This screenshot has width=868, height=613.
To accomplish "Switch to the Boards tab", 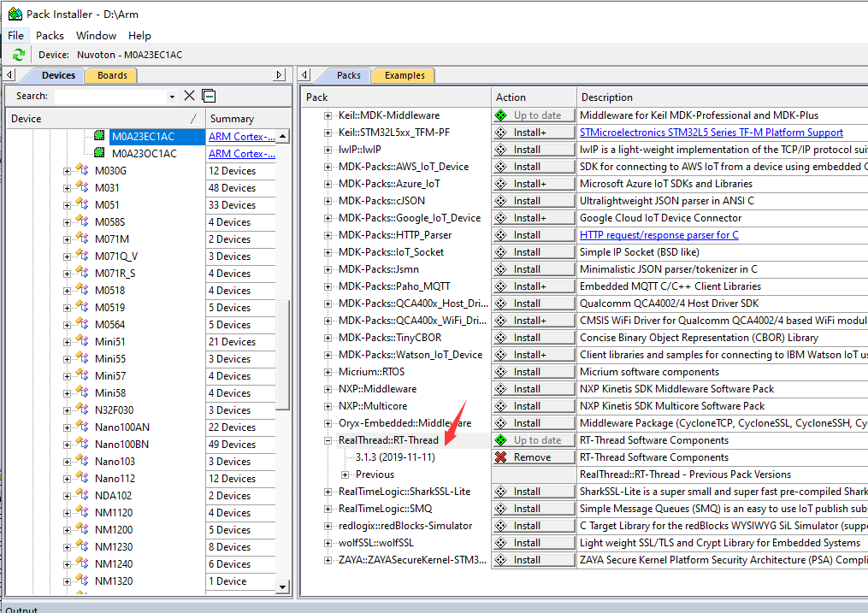I will 112,75.
